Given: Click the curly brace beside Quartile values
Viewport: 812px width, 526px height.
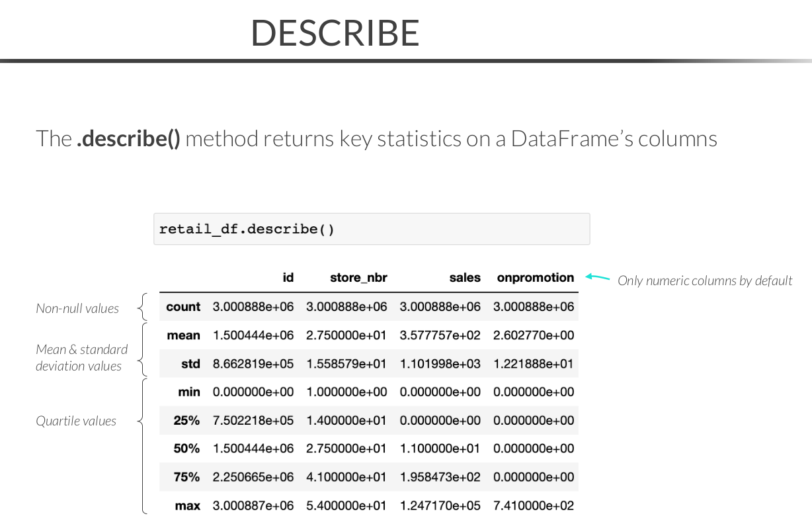Looking at the screenshot, I should pos(142,421).
